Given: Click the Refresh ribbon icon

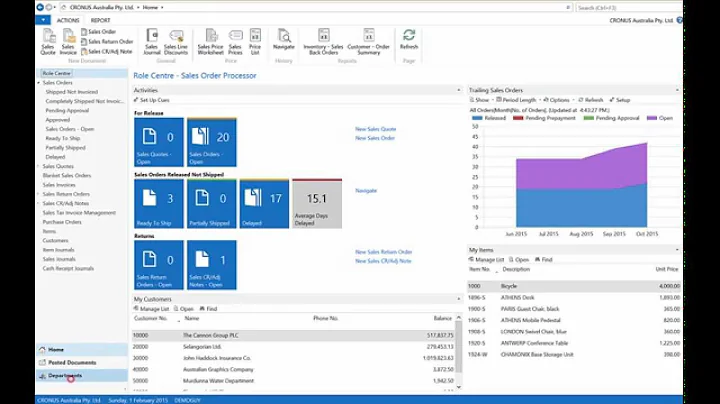Looking at the screenshot, I should [x=409, y=39].
